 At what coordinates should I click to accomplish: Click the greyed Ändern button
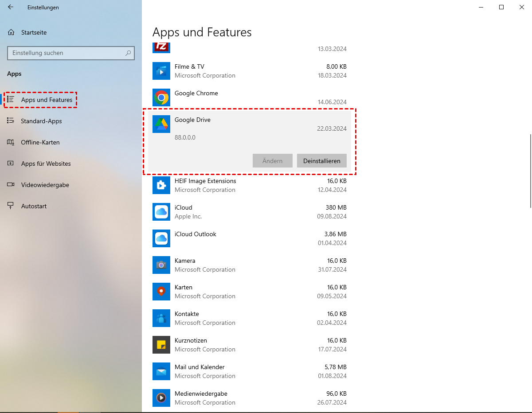[273, 161]
